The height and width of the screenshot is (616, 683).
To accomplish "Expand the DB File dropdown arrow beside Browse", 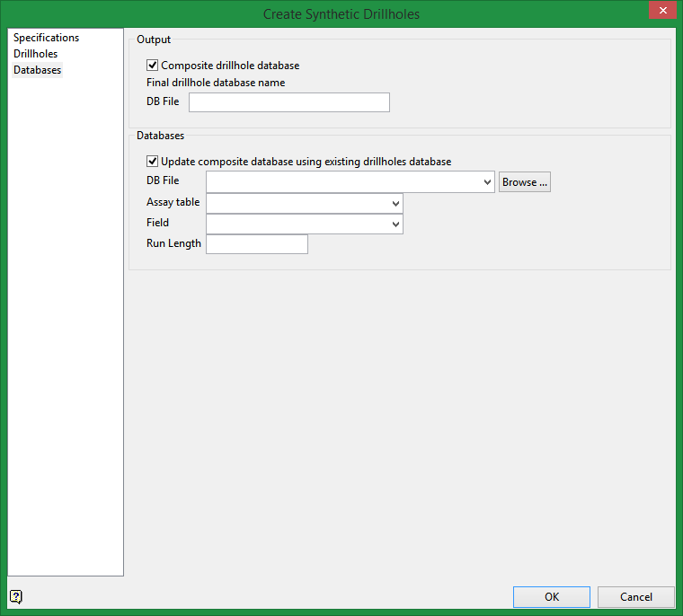I will [487, 182].
